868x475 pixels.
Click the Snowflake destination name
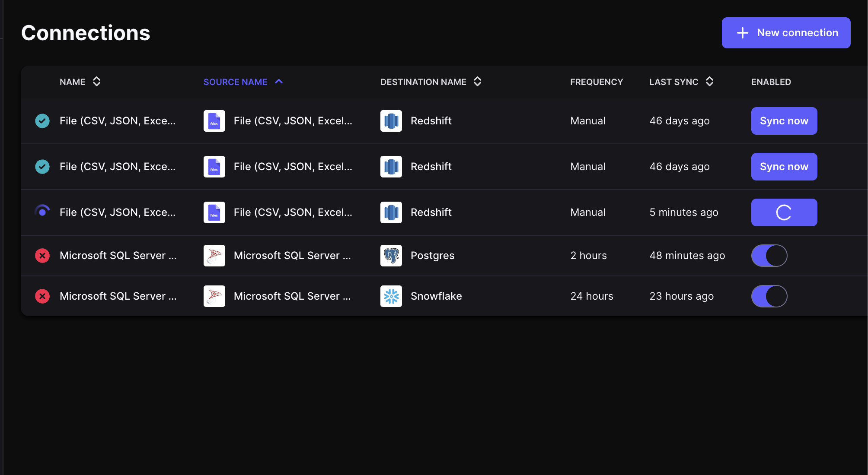coord(436,296)
